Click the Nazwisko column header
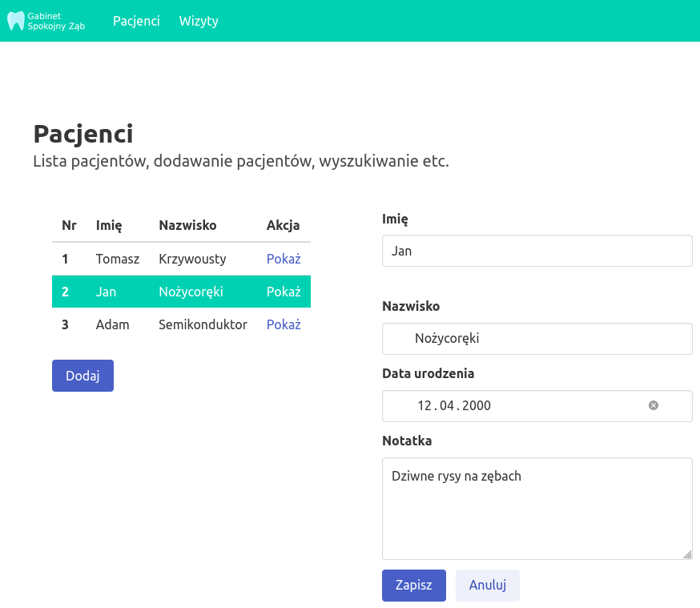Image resolution: width=700 pixels, height=608 pixels. (187, 225)
